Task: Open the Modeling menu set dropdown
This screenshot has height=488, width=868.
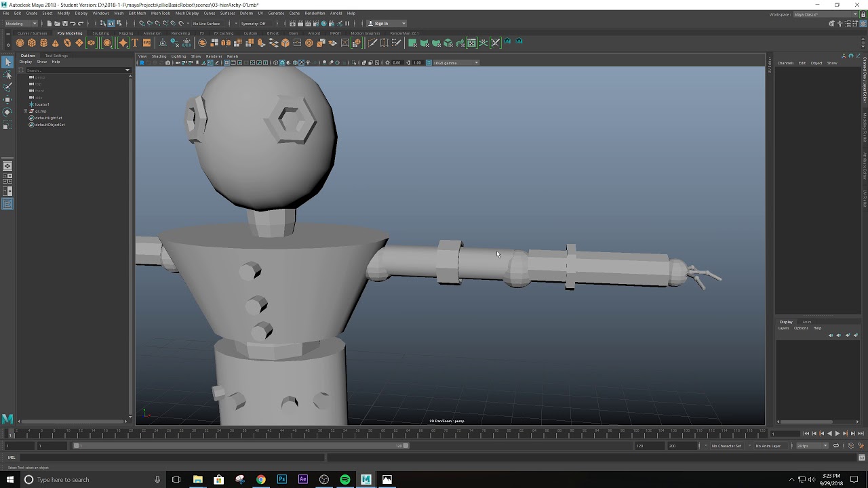Action: point(21,23)
